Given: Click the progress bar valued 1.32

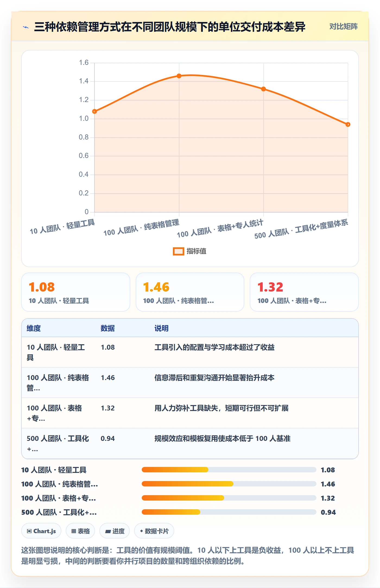Looking at the screenshot, I should (229, 498).
